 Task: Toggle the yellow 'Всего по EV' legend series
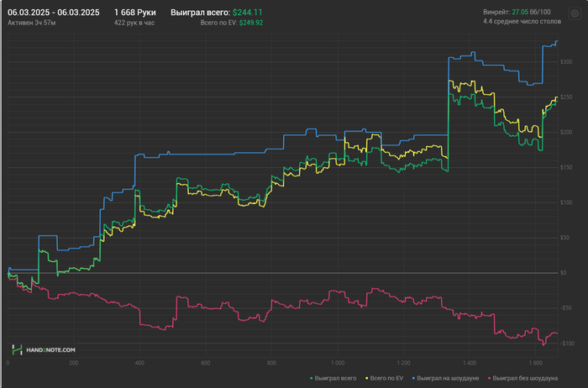385,378
